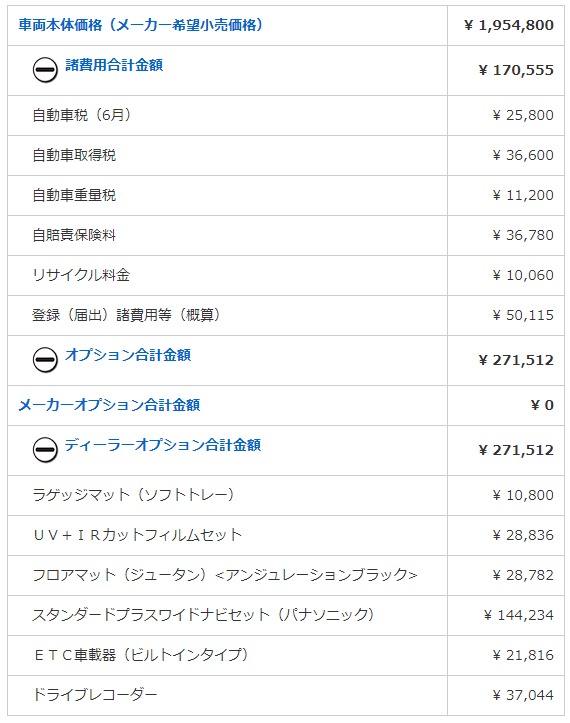Open the 車両本体価格 link

point(141,25)
